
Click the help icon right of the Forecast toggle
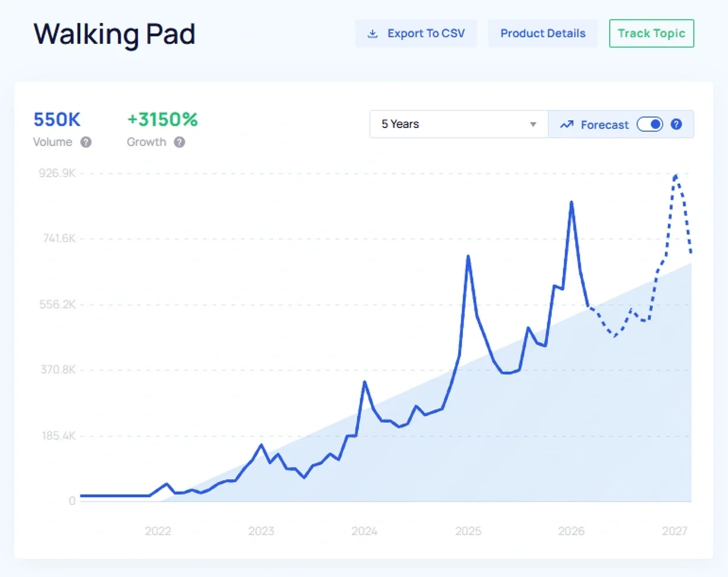(x=676, y=124)
